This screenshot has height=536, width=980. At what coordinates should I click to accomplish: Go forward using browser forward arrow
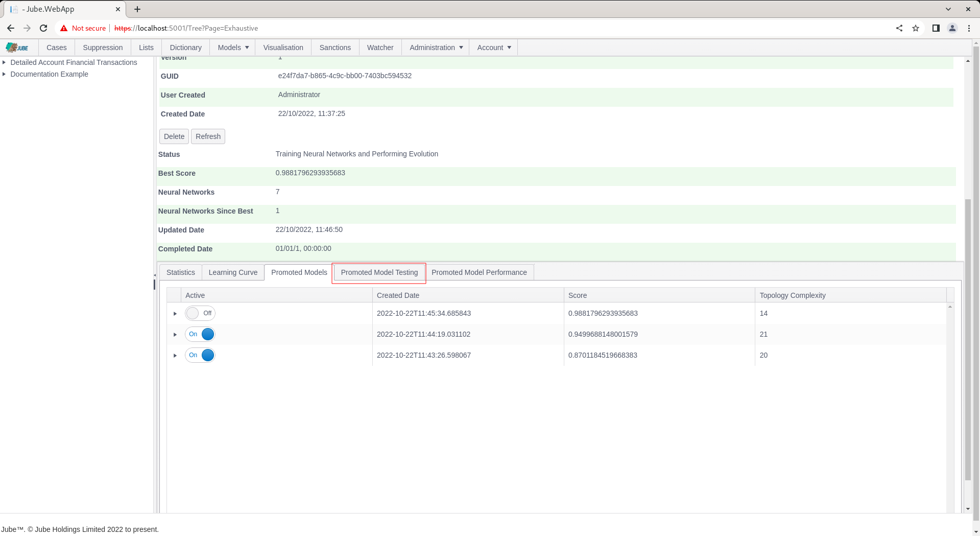[x=27, y=28]
